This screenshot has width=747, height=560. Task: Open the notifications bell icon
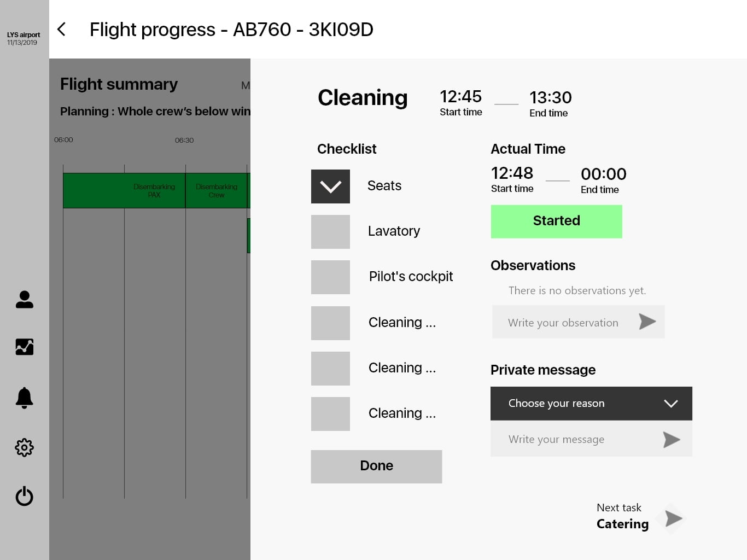[x=25, y=398]
